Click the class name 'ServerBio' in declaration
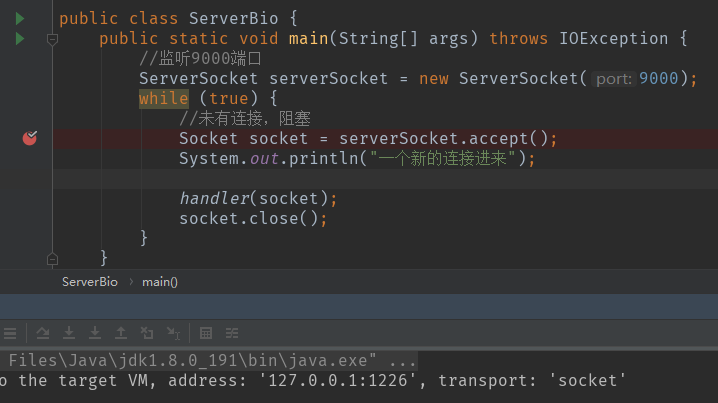Screen dimensions: 718x403 pos(234,18)
